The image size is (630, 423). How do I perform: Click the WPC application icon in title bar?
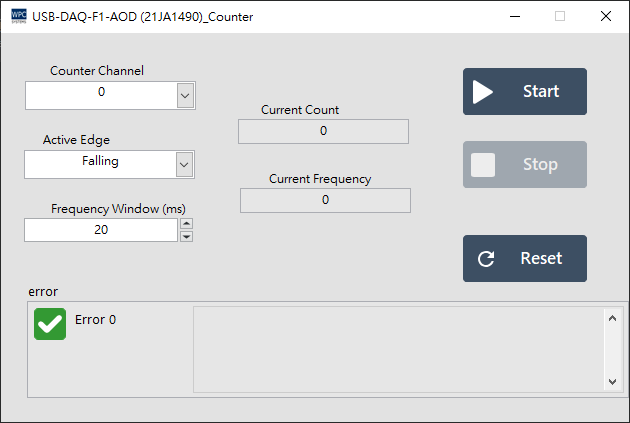pyautogui.click(x=16, y=16)
